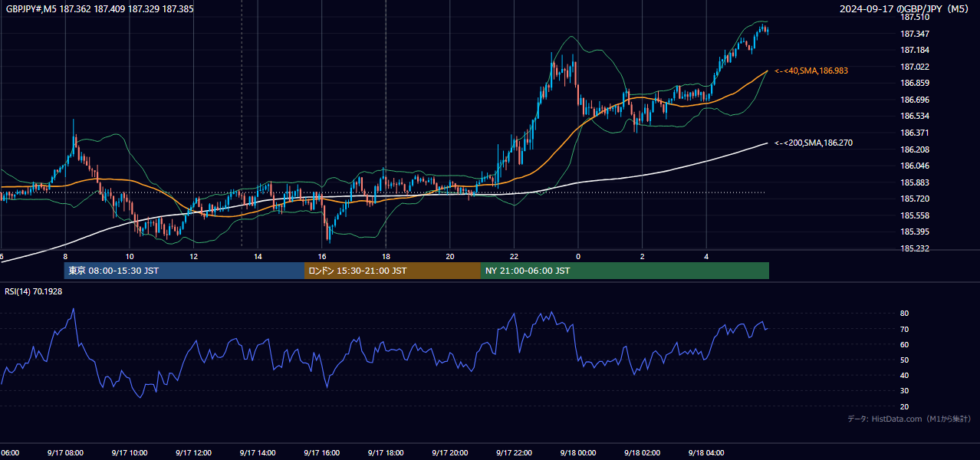Click price axis value 187.184
The width and height of the screenshot is (980, 460).
pyautogui.click(x=915, y=50)
